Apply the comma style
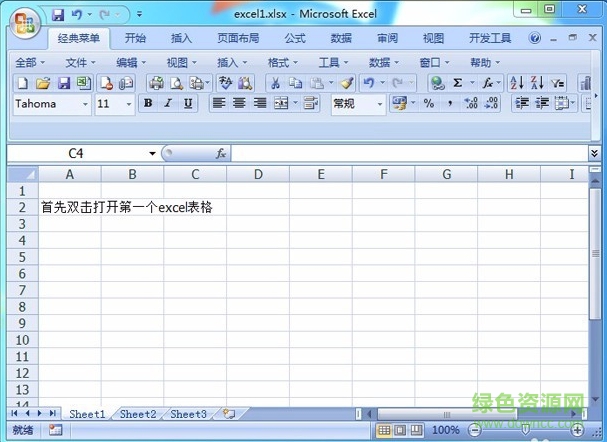This screenshot has height=442, width=607. coord(450,103)
